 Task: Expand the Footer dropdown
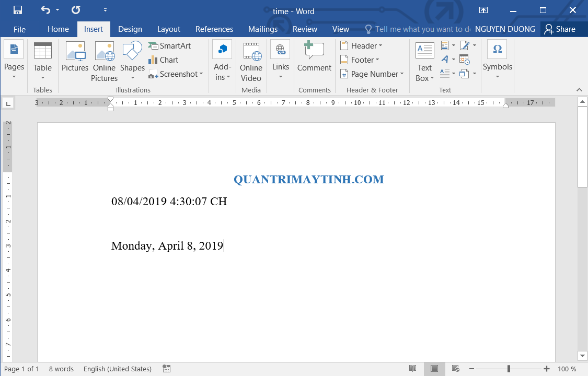point(377,60)
